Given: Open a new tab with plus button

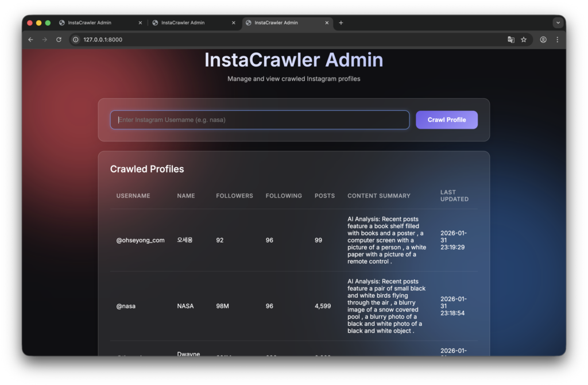Looking at the screenshot, I should 341,23.
